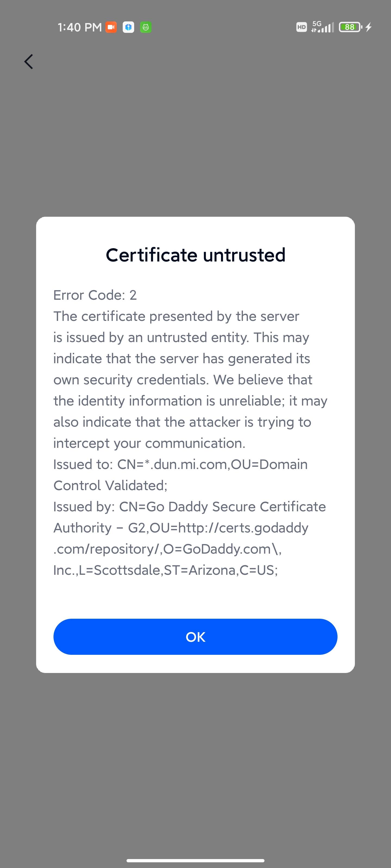Tap the battery level indicator

[350, 27]
